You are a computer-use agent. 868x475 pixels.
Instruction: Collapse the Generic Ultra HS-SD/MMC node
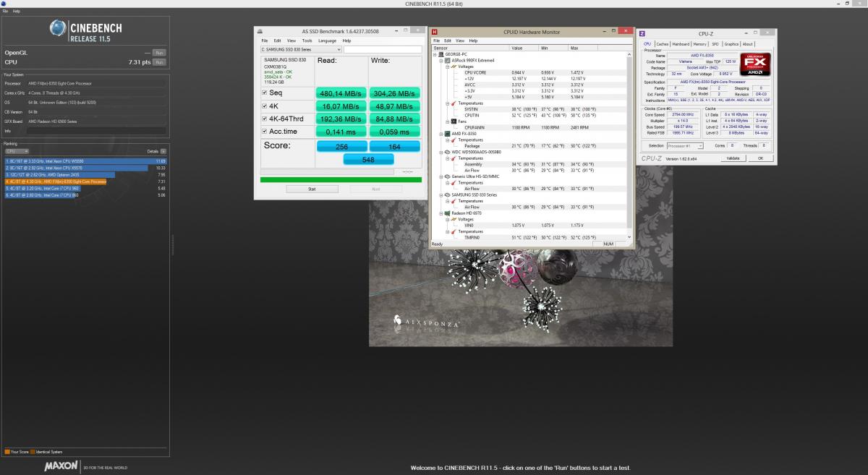click(x=441, y=176)
